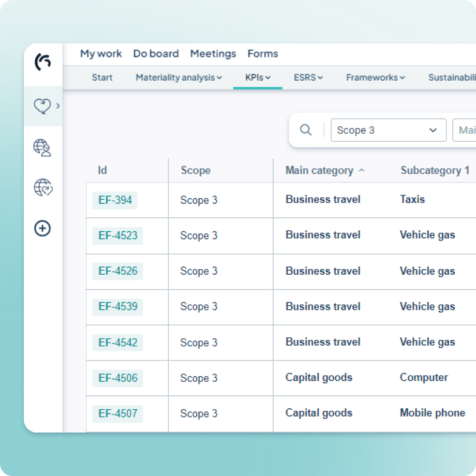This screenshot has height=476, width=476.
Task: Click Vehicle gas in EF-4526 row
Action: pos(427,271)
